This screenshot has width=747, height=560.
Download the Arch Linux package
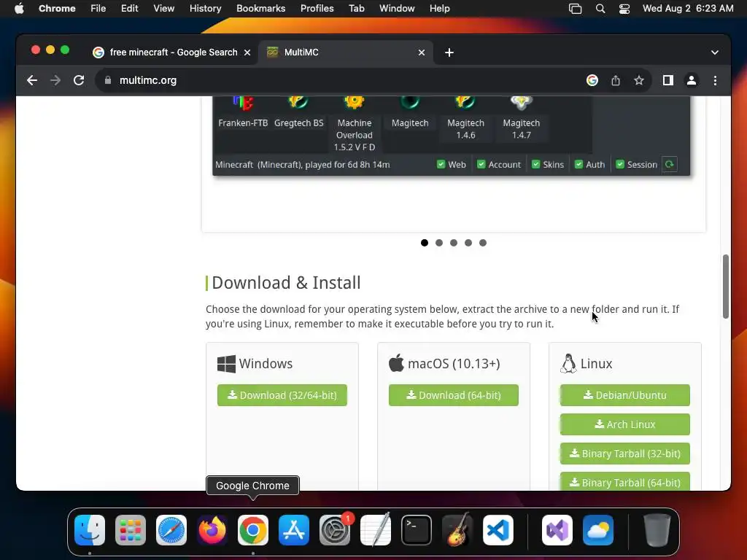pos(624,424)
